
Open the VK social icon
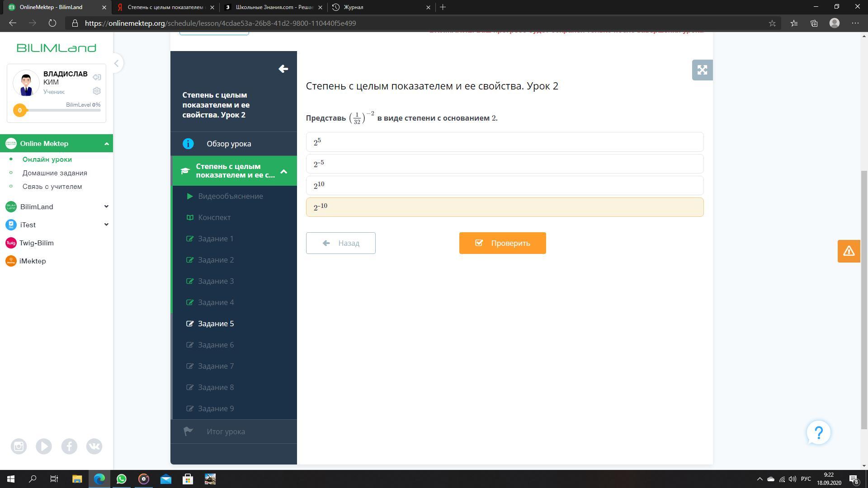(94, 446)
